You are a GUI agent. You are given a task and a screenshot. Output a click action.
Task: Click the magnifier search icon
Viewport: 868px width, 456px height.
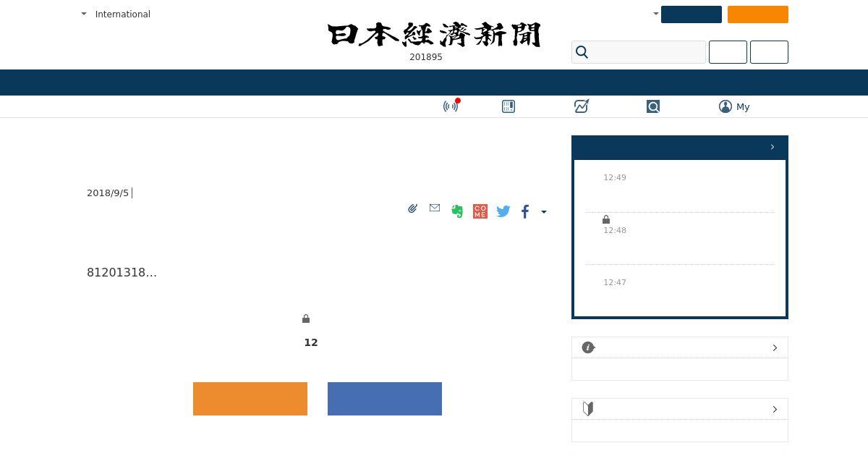582,52
